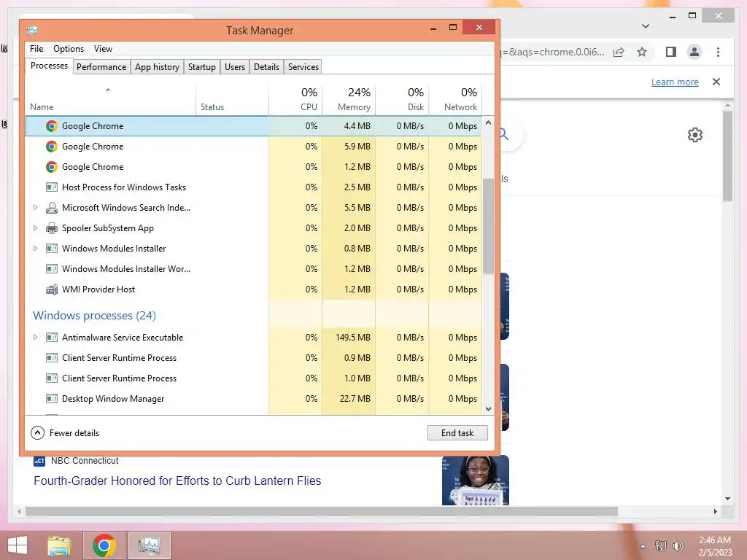Open Chrome profile avatar icon
The image size is (747, 560).
(x=694, y=52)
